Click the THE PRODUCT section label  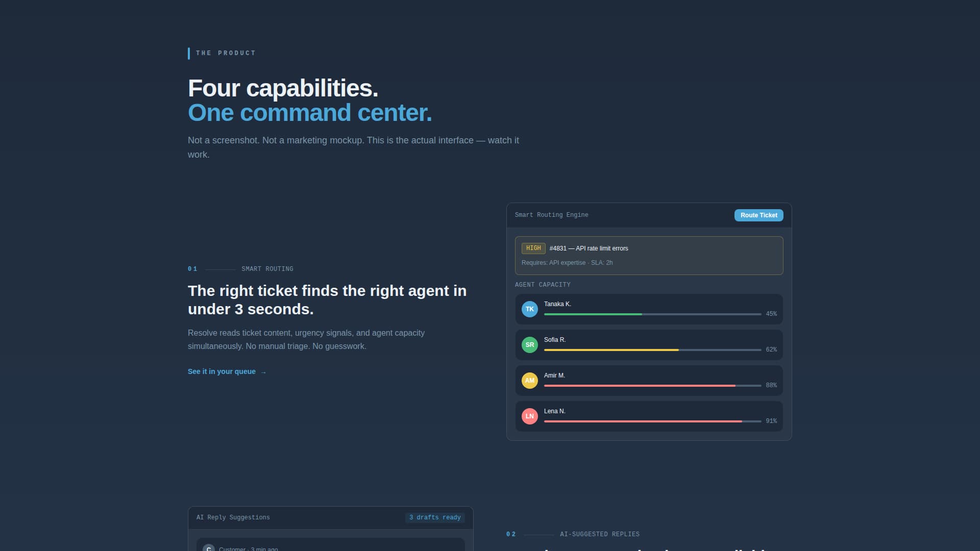(x=226, y=53)
